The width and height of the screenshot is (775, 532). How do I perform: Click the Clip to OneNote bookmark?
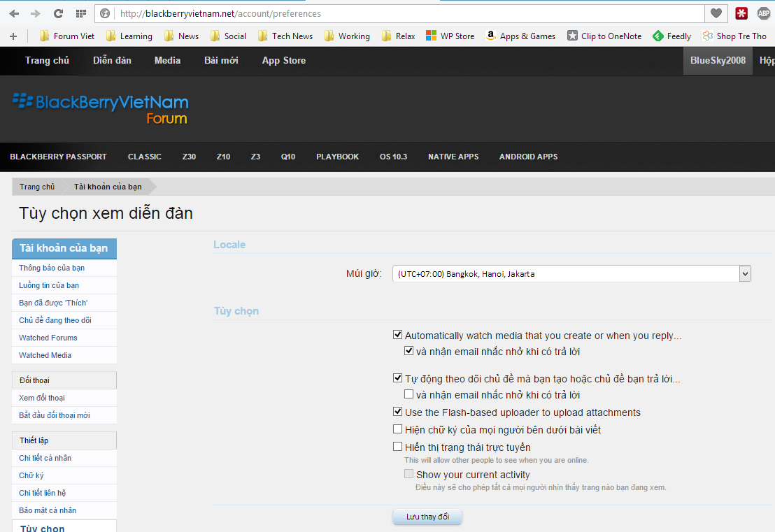(x=604, y=36)
